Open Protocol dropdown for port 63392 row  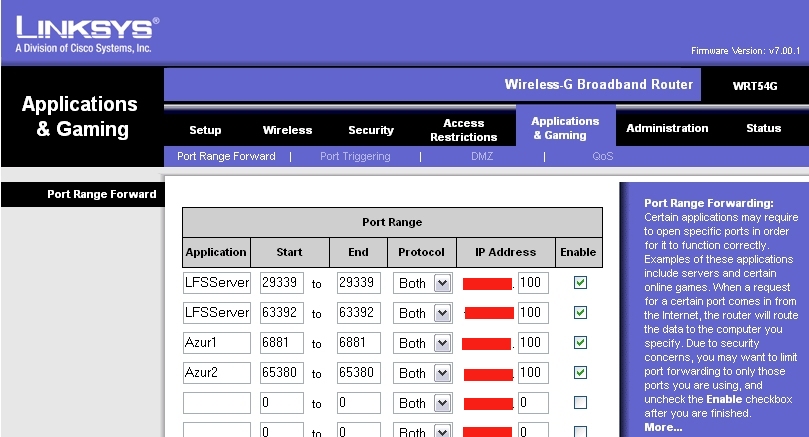pyautogui.click(x=423, y=313)
